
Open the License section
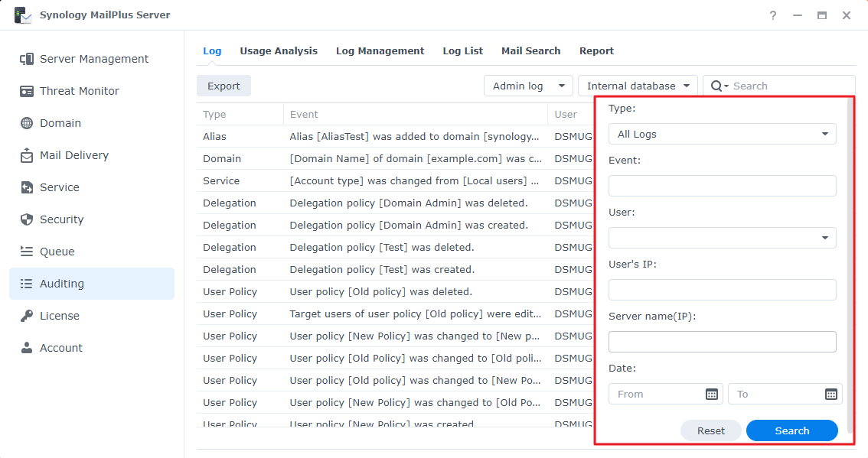[x=58, y=315]
